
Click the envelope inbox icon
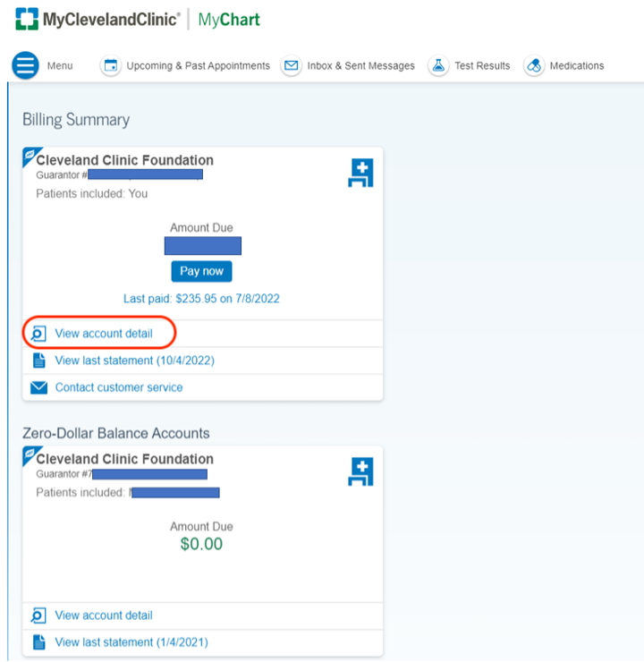tap(292, 66)
